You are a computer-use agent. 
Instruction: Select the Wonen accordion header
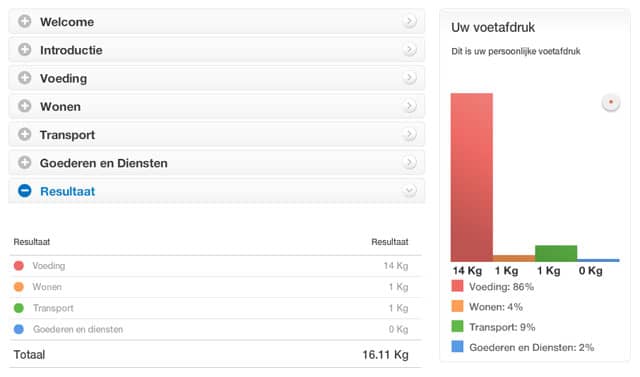pos(216,106)
